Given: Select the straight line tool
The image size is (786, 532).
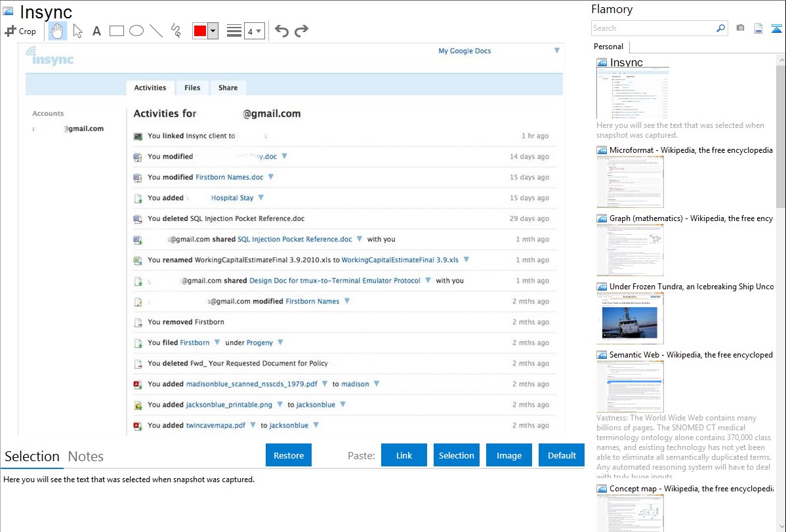Looking at the screenshot, I should point(156,31).
